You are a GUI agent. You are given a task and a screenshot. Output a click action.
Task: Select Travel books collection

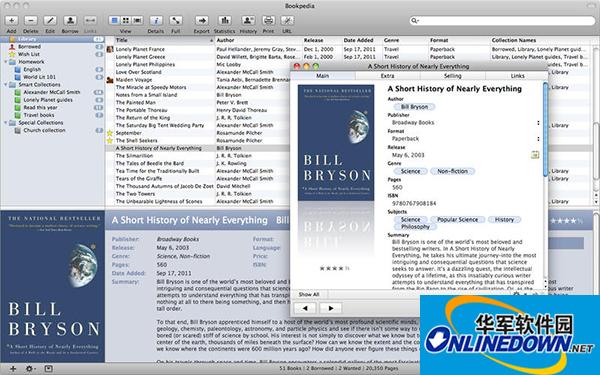[52, 115]
